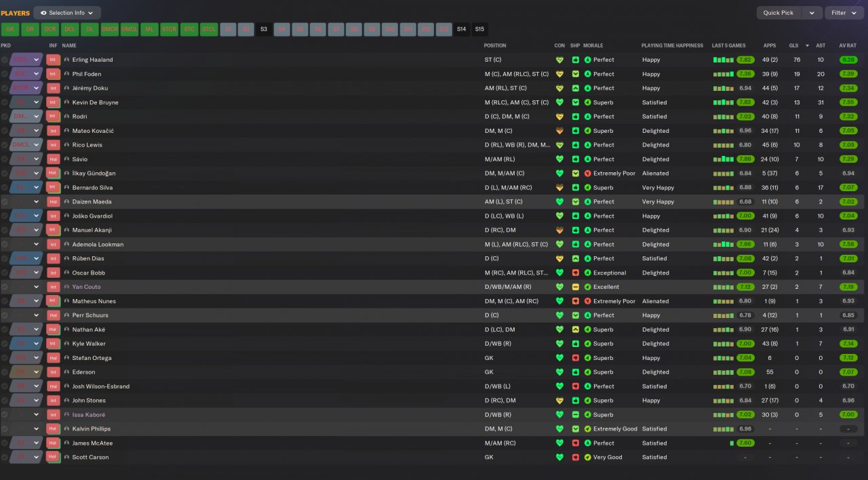Click sharpness icon for Stefan Ortega
Screen dimensions: 868x480
click(x=575, y=358)
